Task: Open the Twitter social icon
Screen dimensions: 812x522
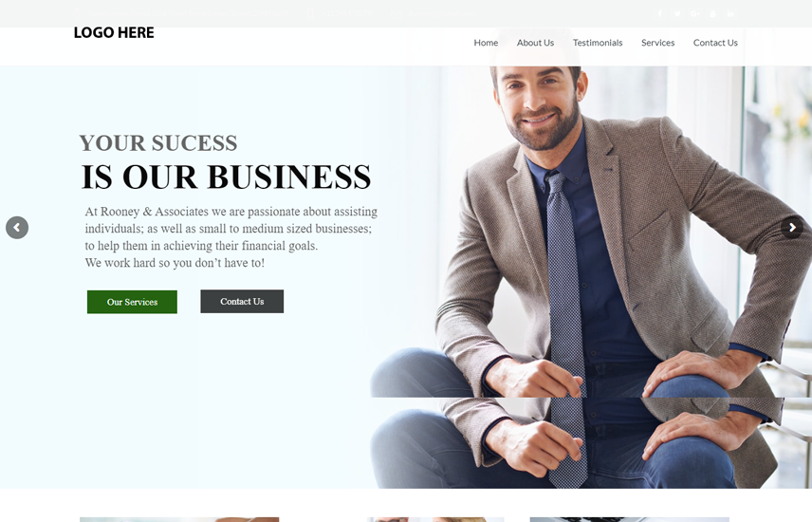Action: tap(677, 14)
